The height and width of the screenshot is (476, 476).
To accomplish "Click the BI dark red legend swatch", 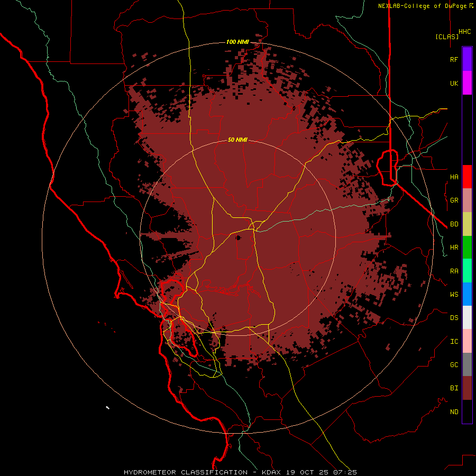I will [x=467, y=388].
